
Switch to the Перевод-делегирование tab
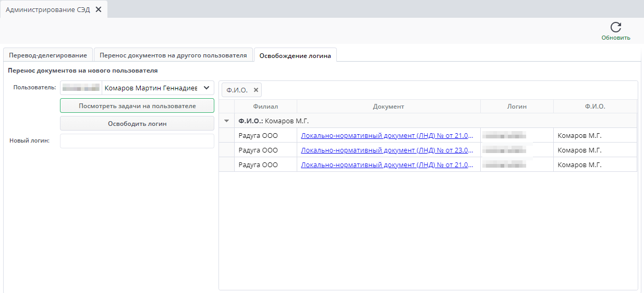click(48, 55)
